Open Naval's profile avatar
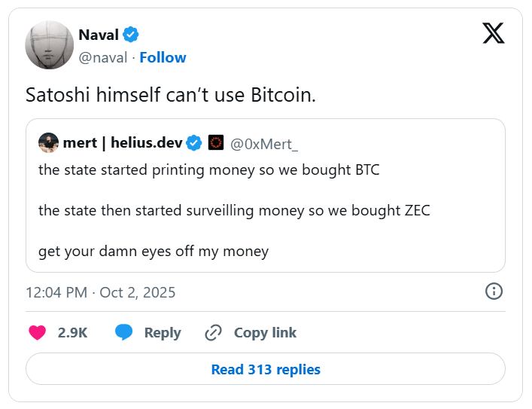532x409 pixels. click(50, 45)
